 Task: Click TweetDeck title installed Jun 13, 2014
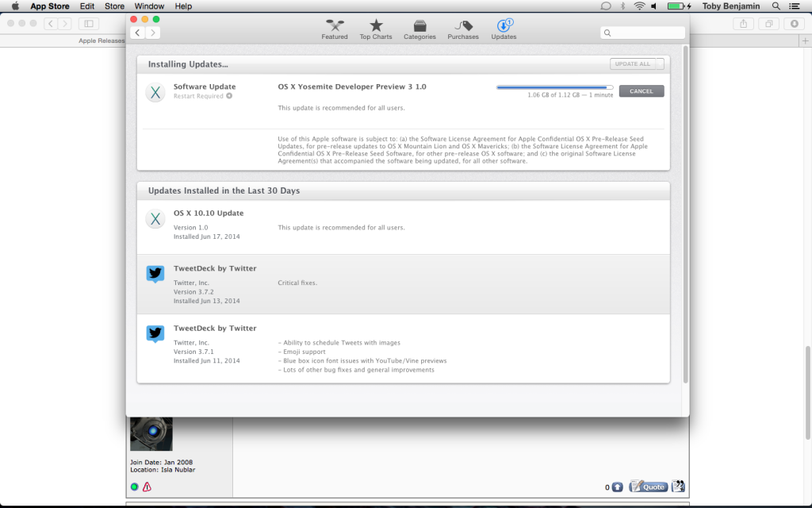point(215,268)
